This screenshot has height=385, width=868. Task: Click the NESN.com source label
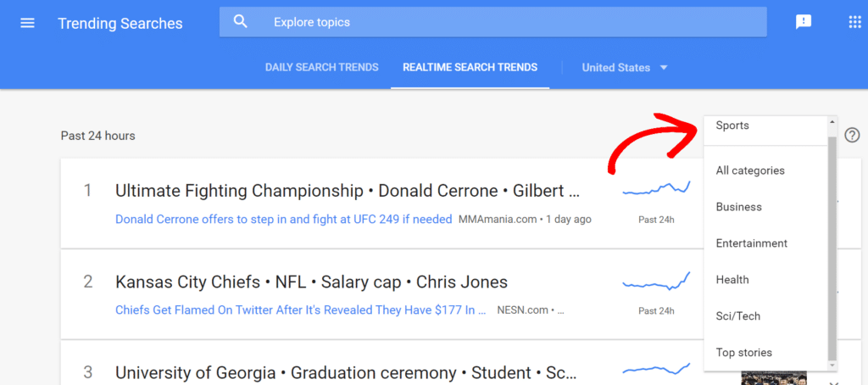point(522,310)
